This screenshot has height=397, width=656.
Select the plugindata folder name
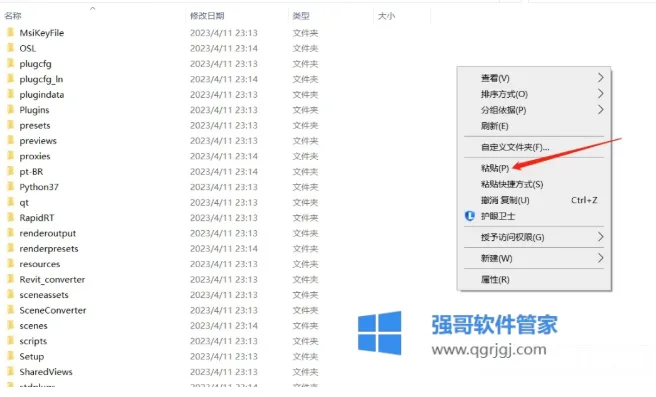(x=42, y=95)
